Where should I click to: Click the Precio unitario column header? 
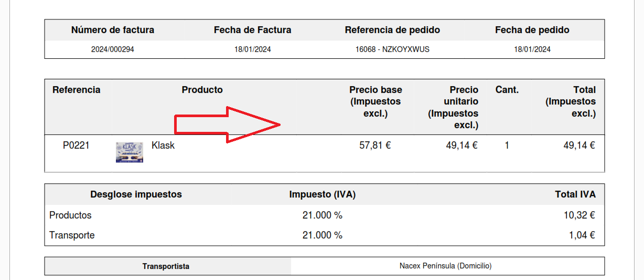[x=453, y=107]
